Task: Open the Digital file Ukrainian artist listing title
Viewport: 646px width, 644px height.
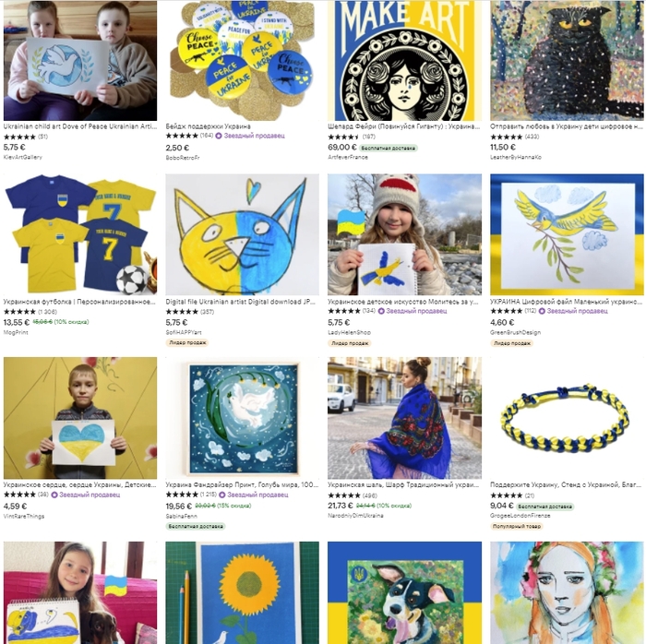Action: click(x=240, y=302)
